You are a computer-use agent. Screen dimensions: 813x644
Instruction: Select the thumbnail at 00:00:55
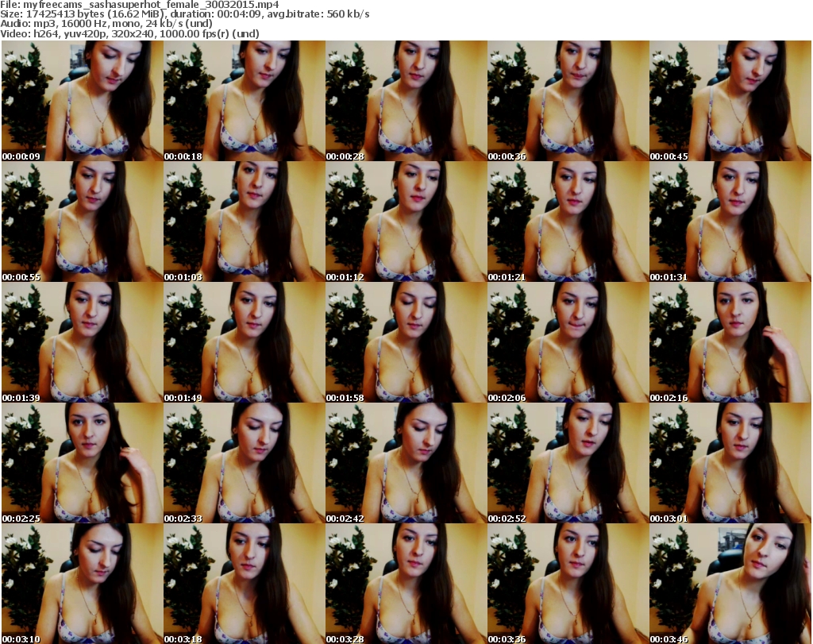click(82, 222)
